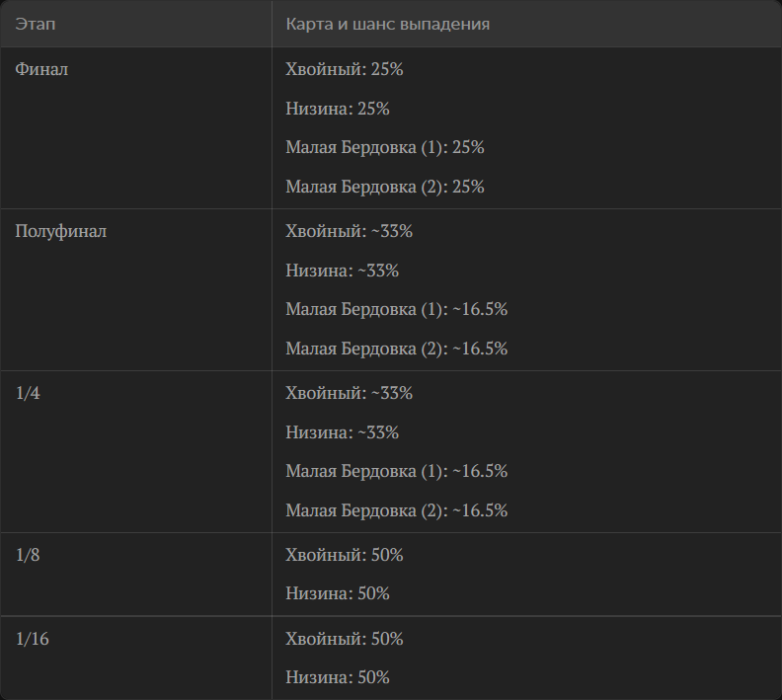Screen dimensions: 782x700
Task: Select the "Полуфинал" stage cell
Action: coord(61,231)
